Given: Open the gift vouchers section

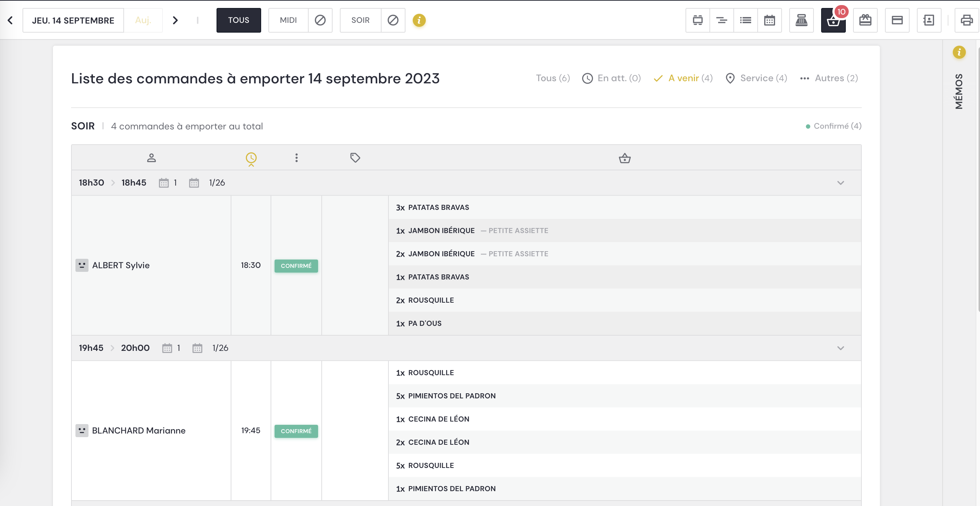Looking at the screenshot, I should click(x=865, y=20).
